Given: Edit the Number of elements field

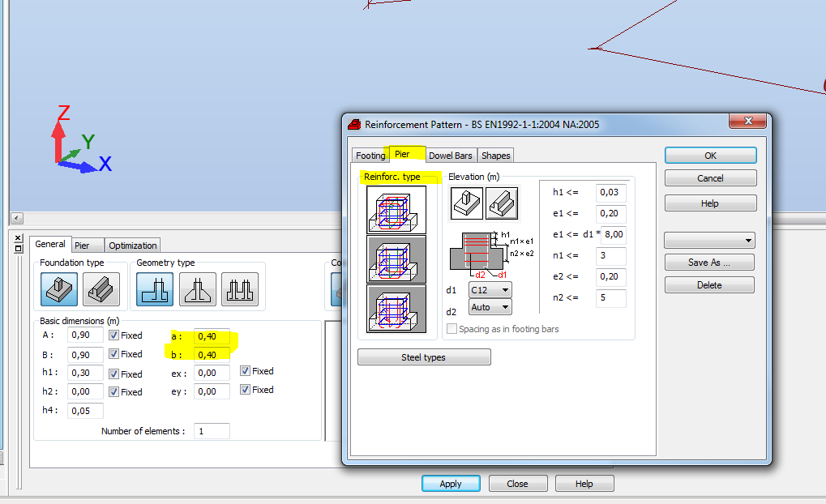Looking at the screenshot, I should pyautogui.click(x=211, y=430).
